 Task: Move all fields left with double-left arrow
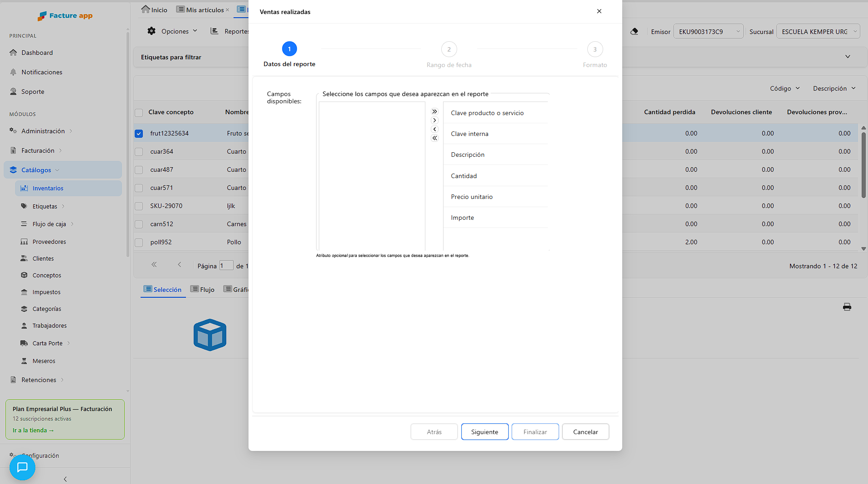(434, 138)
